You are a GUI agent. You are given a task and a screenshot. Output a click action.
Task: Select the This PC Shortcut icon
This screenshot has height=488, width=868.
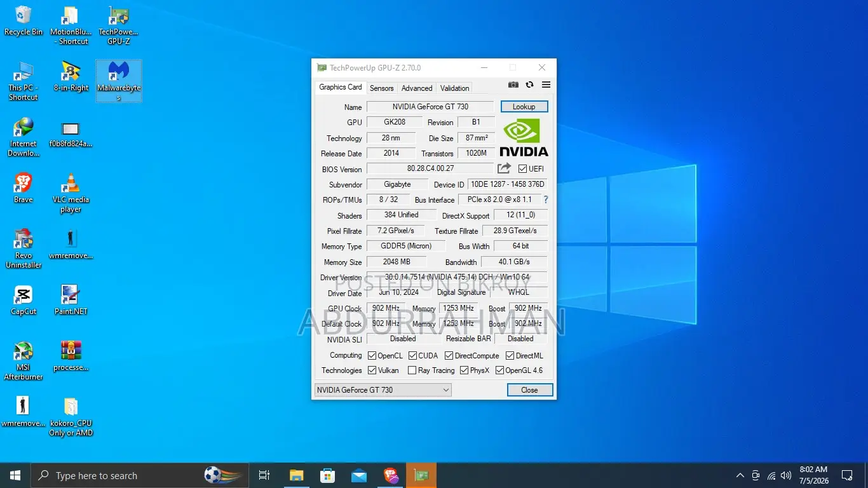[24, 82]
